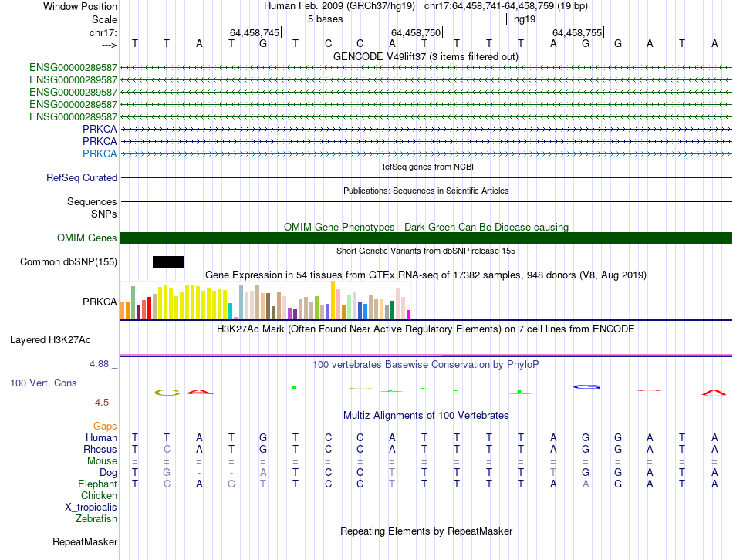Open the PRKCA GTEx expression bar chart

click(265, 300)
